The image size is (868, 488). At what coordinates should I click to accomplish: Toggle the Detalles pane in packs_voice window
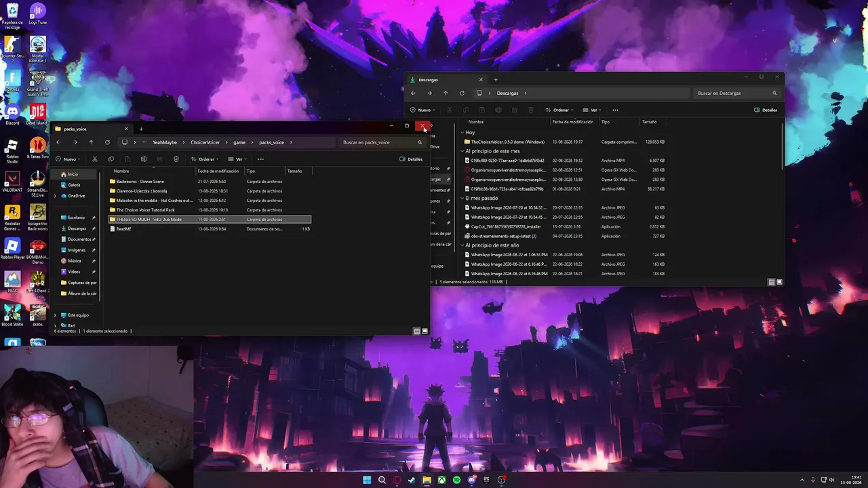coord(411,159)
